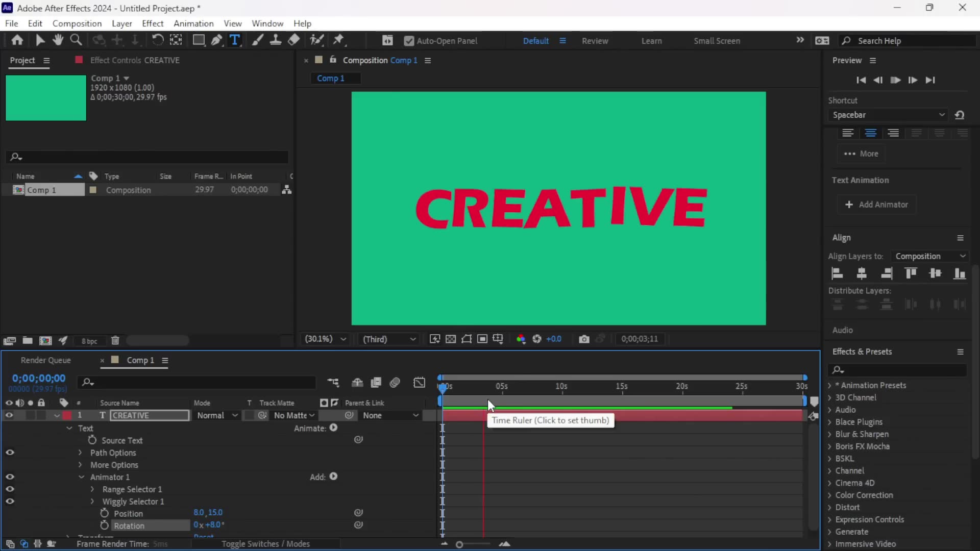Click the Last Frame playback button

pyautogui.click(x=930, y=80)
